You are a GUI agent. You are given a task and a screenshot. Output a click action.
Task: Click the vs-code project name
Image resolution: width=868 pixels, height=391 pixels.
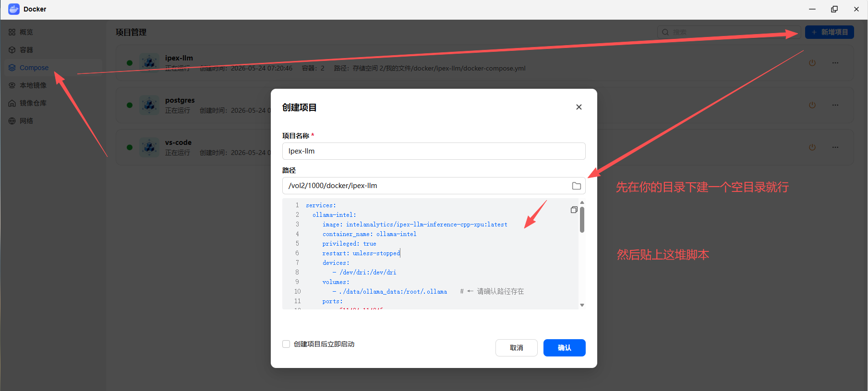tap(178, 142)
